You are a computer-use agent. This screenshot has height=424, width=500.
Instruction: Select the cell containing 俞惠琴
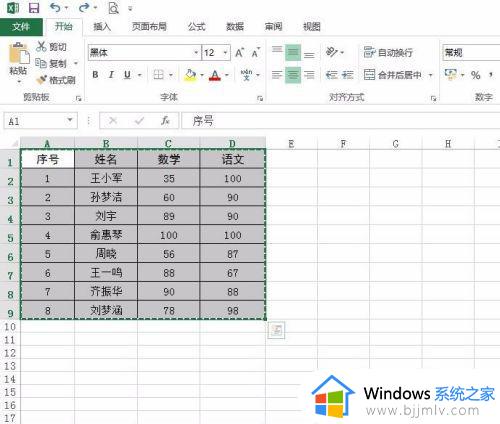[x=106, y=235]
